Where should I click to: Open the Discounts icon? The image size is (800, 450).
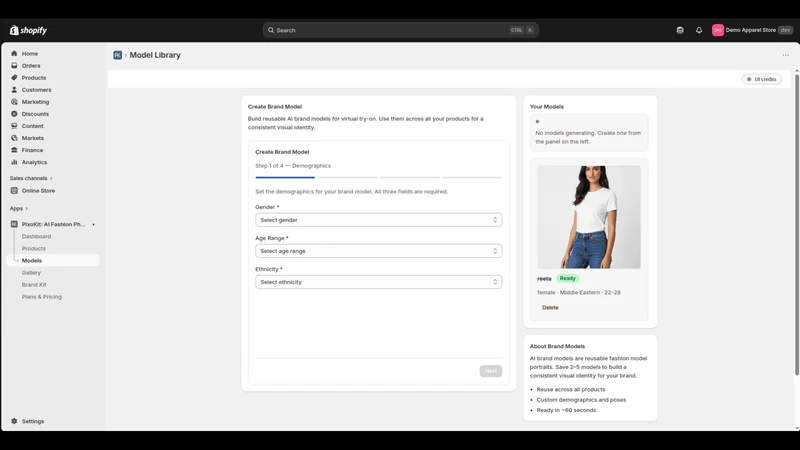click(14, 114)
